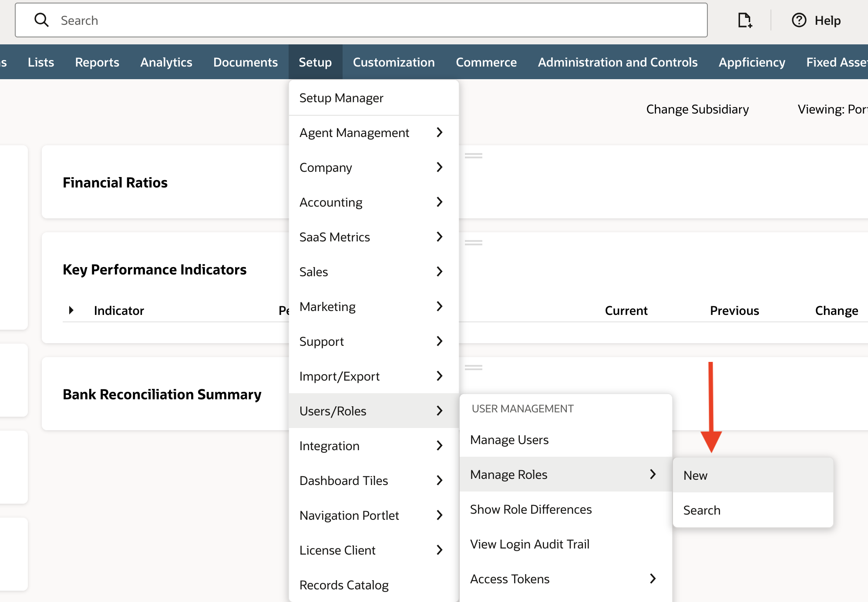868x602 pixels.
Task: Expand Access Tokens submenu
Action: pyautogui.click(x=566, y=579)
